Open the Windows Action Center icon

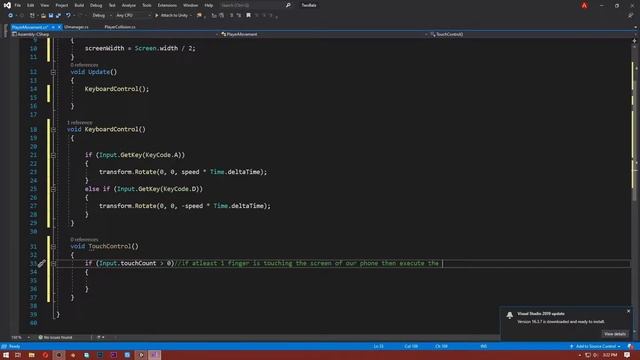[627, 355]
